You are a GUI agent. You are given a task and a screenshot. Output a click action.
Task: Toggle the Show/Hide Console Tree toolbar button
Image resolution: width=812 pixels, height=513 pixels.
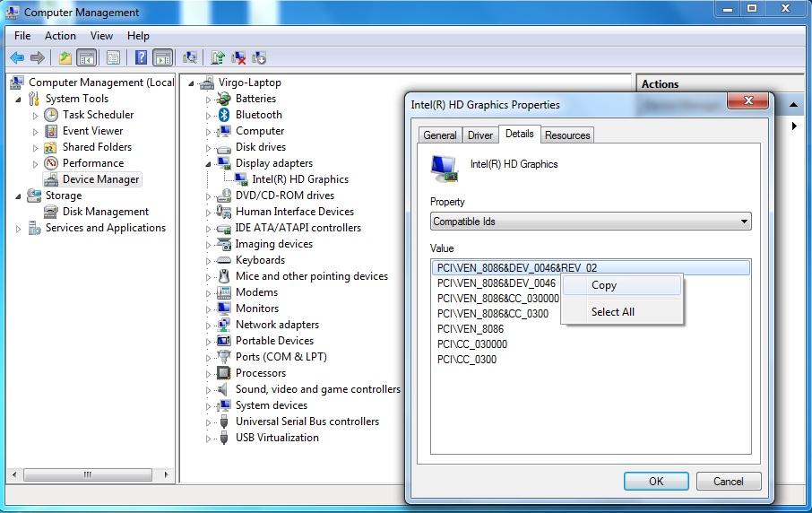pos(86,57)
